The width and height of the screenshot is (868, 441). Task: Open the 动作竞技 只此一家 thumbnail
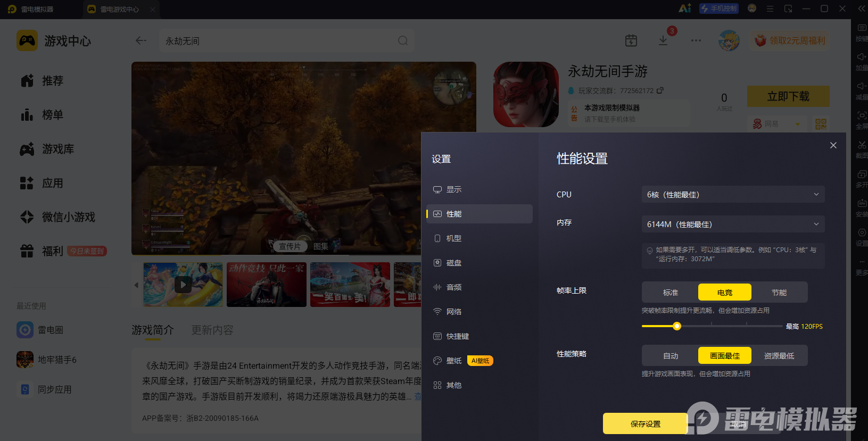pyautogui.click(x=267, y=284)
